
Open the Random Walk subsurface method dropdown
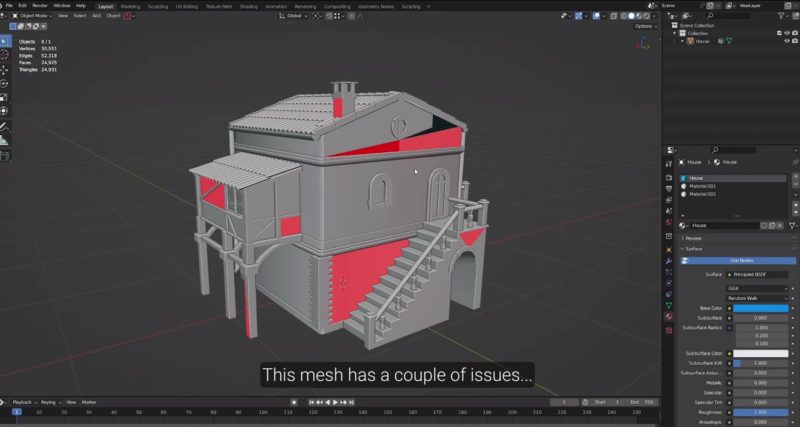coord(757,298)
